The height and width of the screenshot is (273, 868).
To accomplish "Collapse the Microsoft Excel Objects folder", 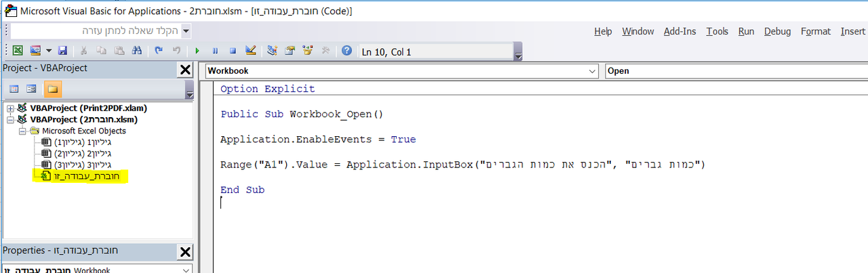I will [22, 131].
